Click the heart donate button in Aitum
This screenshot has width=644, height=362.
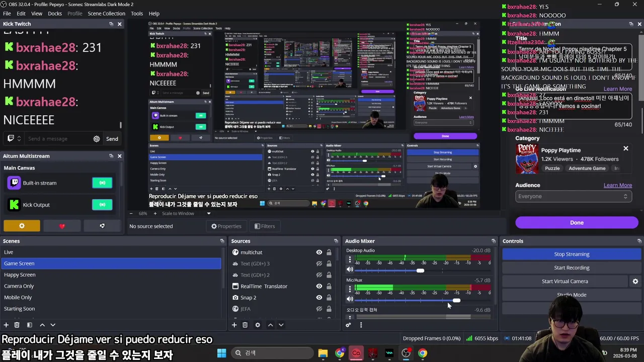click(62, 226)
